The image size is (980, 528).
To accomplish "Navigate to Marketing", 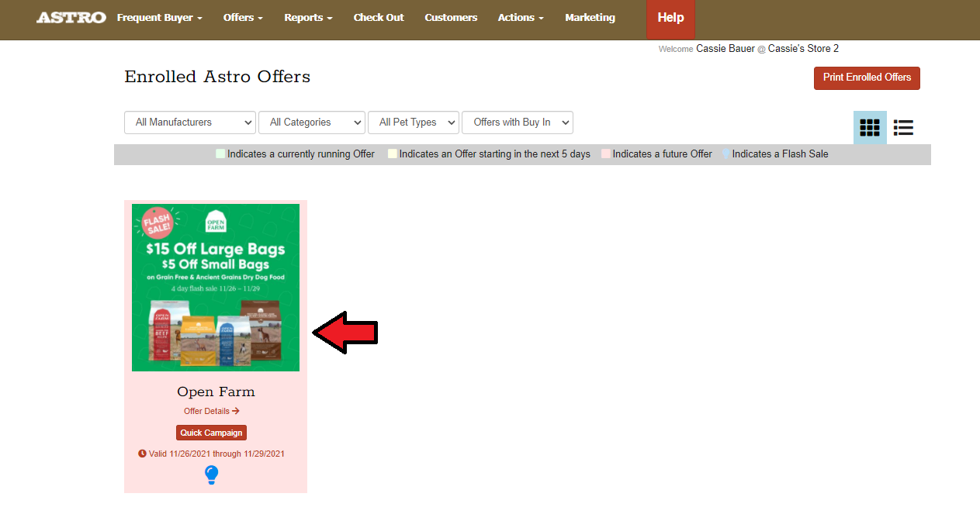I will 590,18.
